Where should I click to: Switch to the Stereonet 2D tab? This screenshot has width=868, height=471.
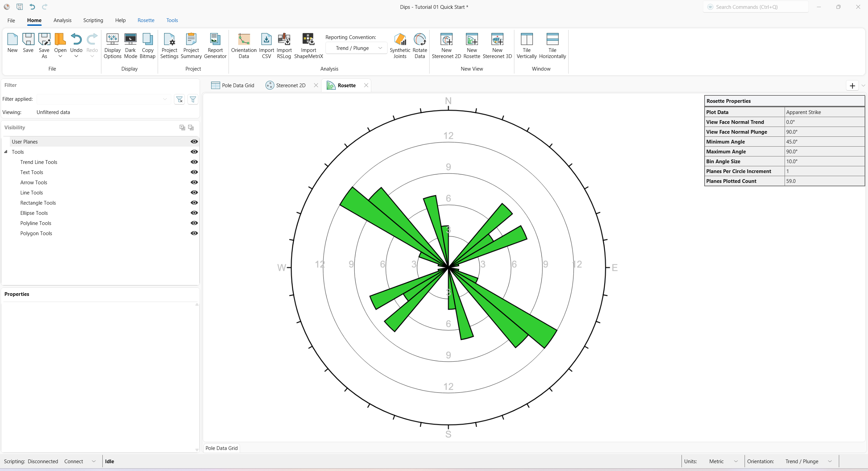pos(290,86)
